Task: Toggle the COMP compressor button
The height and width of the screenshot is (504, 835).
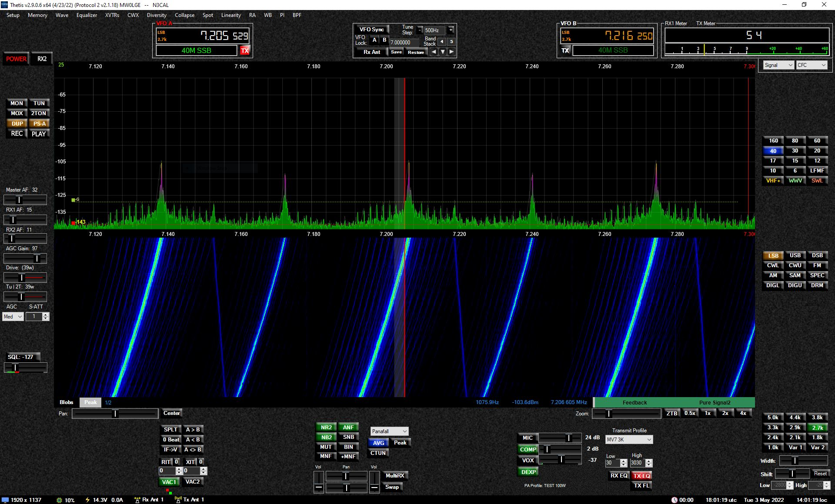Action: click(x=528, y=449)
